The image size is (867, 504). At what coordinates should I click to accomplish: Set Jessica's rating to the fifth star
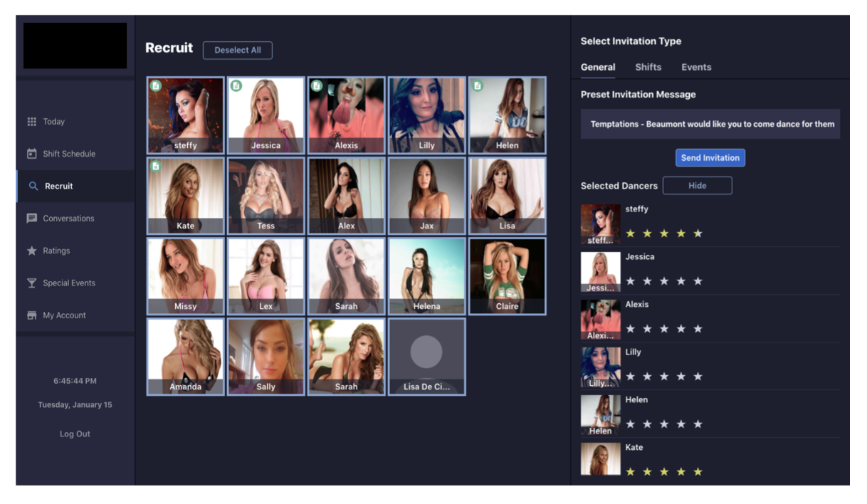point(698,281)
